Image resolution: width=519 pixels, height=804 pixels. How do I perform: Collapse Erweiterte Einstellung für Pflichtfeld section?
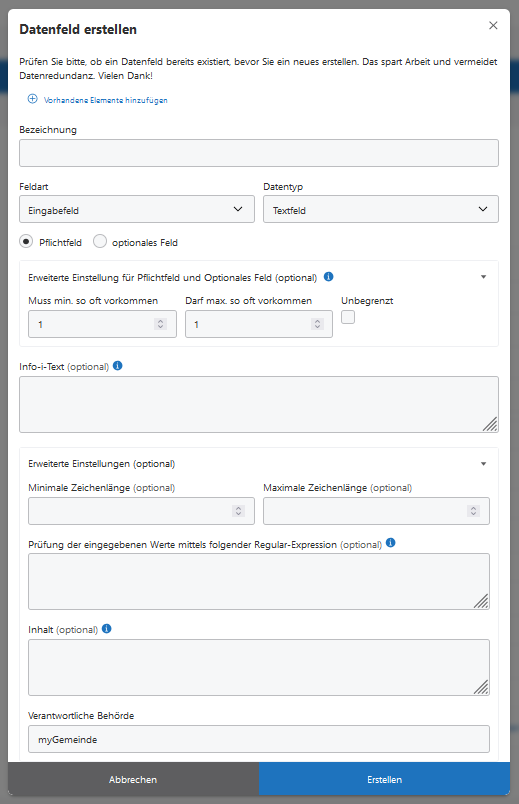coord(484,277)
